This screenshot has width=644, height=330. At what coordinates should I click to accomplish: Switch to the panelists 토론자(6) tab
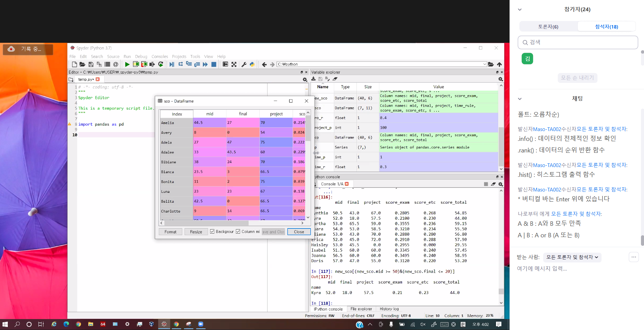coord(548,26)
